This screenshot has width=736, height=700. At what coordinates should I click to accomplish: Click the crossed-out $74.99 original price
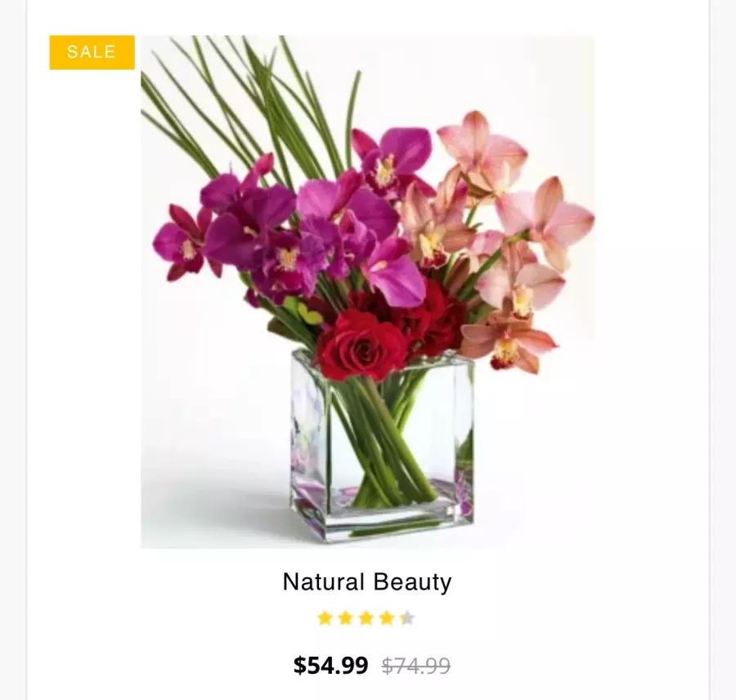tap(416, 666)
